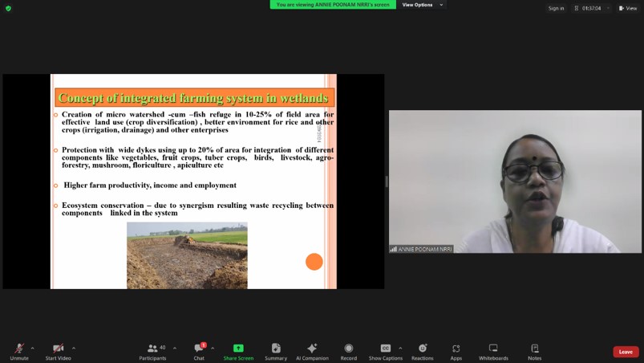The image size is (644, 363).
Task: Open meeting Notes
Action: 534,350
